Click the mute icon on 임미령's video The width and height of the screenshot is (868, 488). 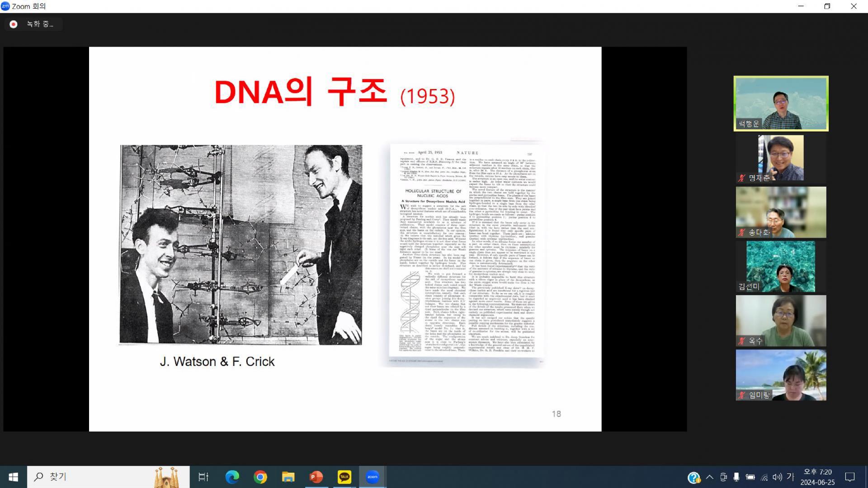pos(741,394)
